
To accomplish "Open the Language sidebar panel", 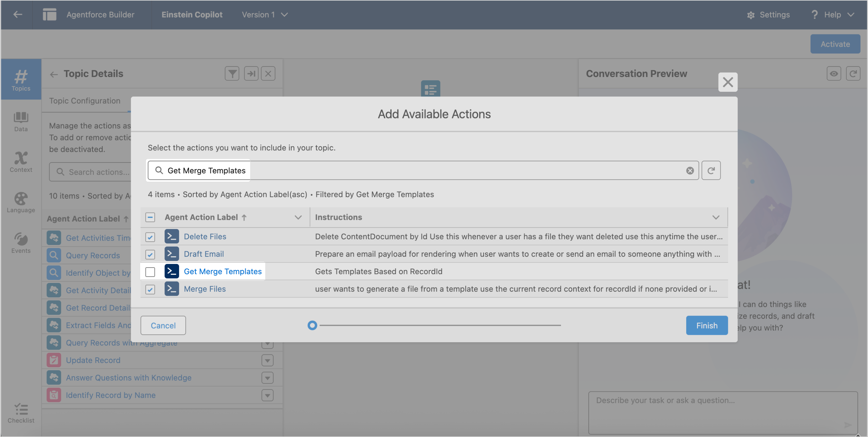I will [x=21, y=203].
